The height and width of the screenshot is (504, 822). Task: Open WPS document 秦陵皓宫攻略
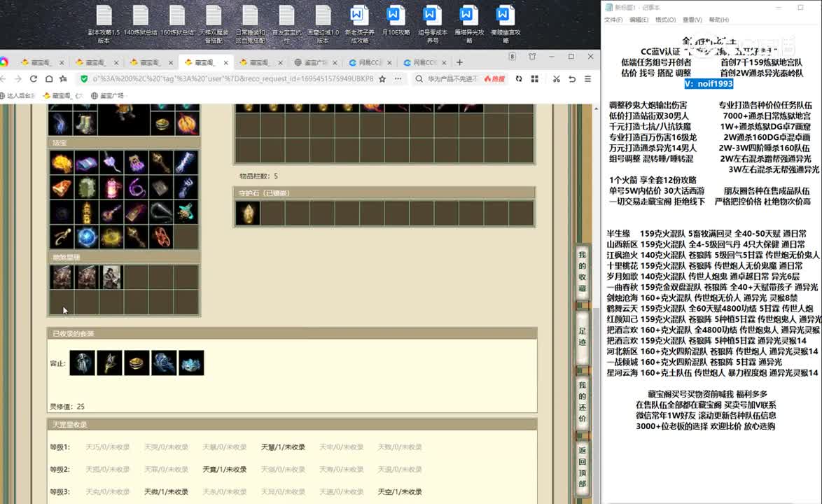[506, 24]
